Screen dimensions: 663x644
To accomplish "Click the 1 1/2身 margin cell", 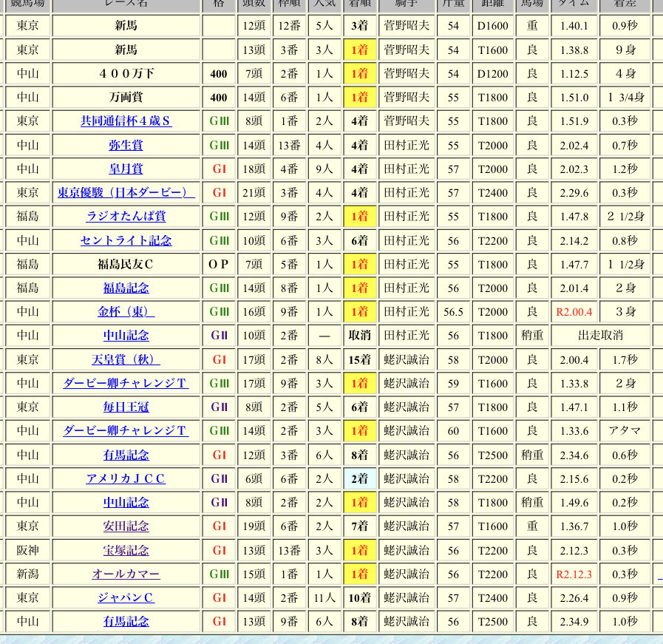I will (x=625, y=264).
